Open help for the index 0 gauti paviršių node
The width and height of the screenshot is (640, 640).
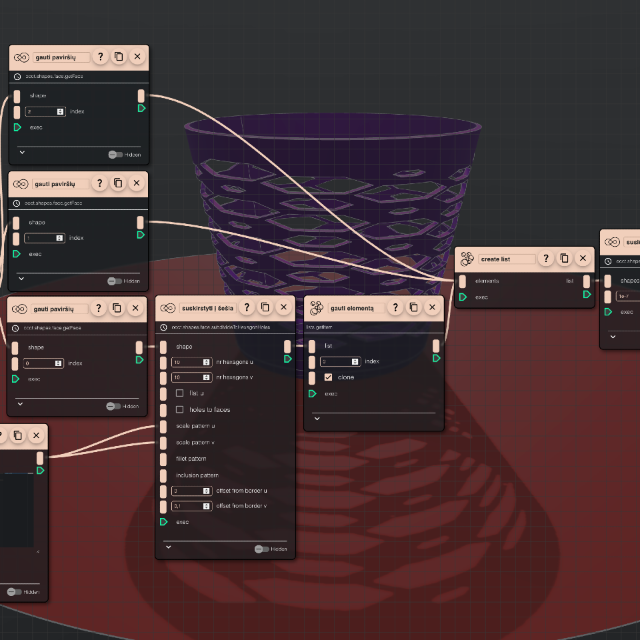[x=98, y=308]
